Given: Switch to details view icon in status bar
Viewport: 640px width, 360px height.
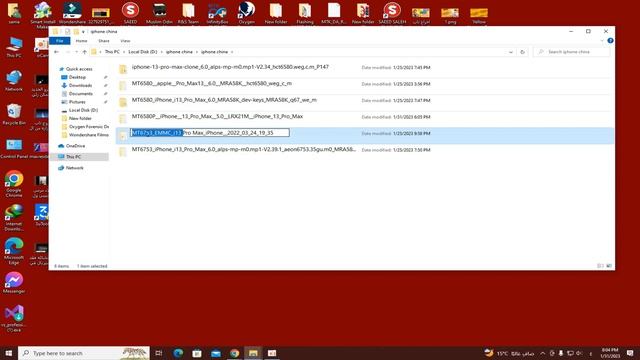Looking at the screenshot, I should (x=600, y=266).
